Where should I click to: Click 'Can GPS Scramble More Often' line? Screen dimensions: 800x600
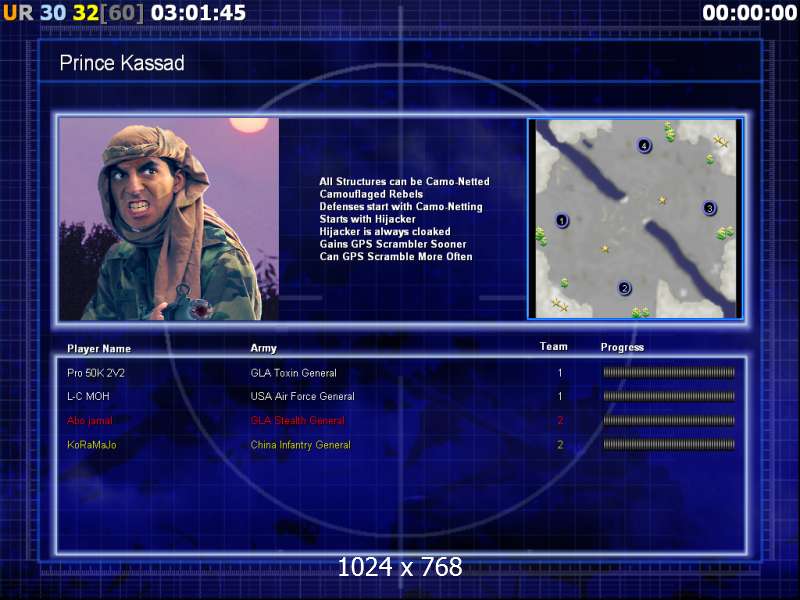click(x=396, y=257)
